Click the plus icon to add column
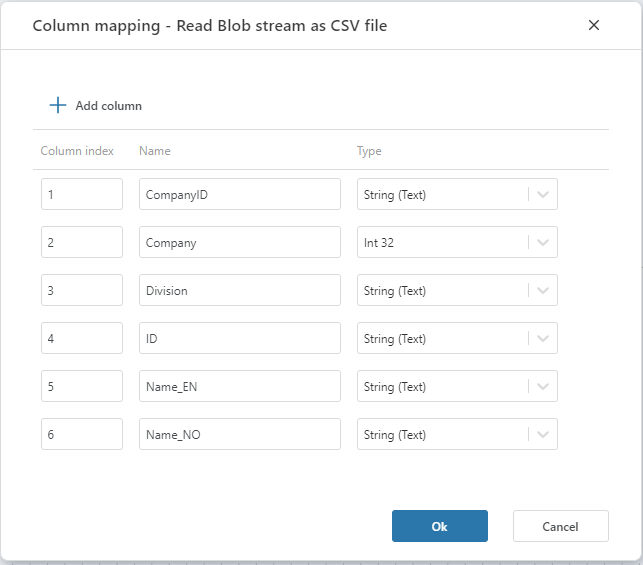The image size is (643, 565). pos(58,105)
